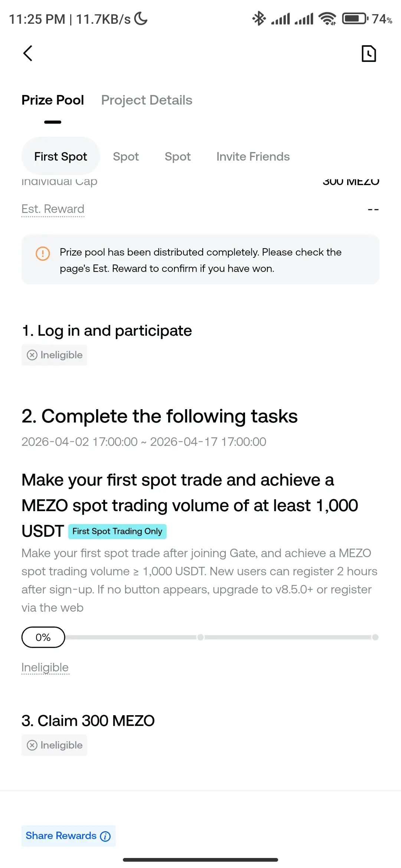The width and height of the screenshot is (401, 868).
Task: Tap the underlined Ineligible status below progress bar
Action: 45,667
